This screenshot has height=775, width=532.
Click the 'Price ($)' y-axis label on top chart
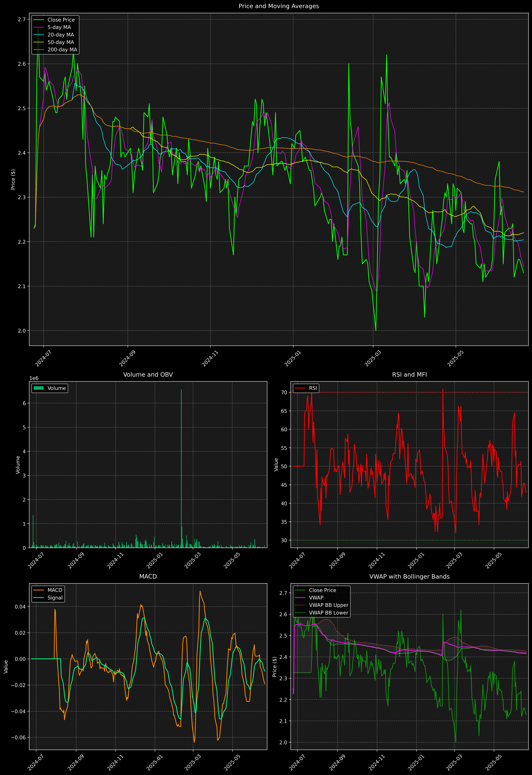click(x=13, y=179)
